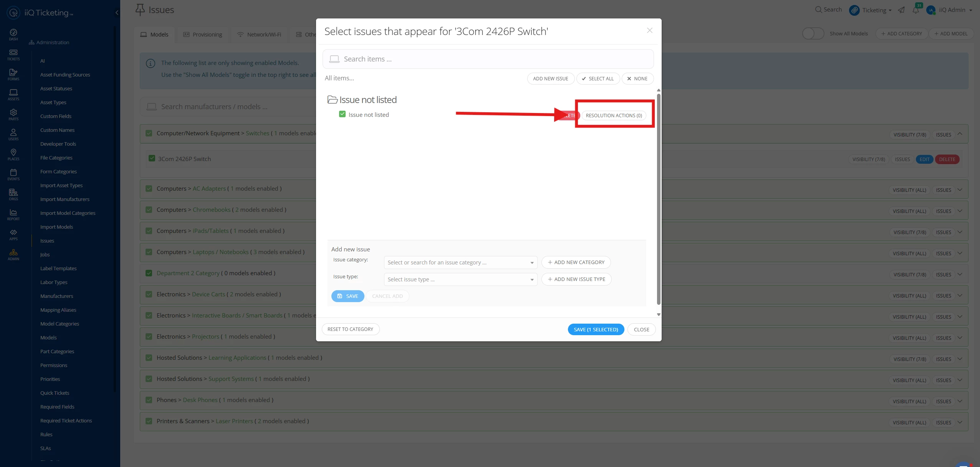
Task: Expand the AC Adapters row chevron
Action: [960, 190]
